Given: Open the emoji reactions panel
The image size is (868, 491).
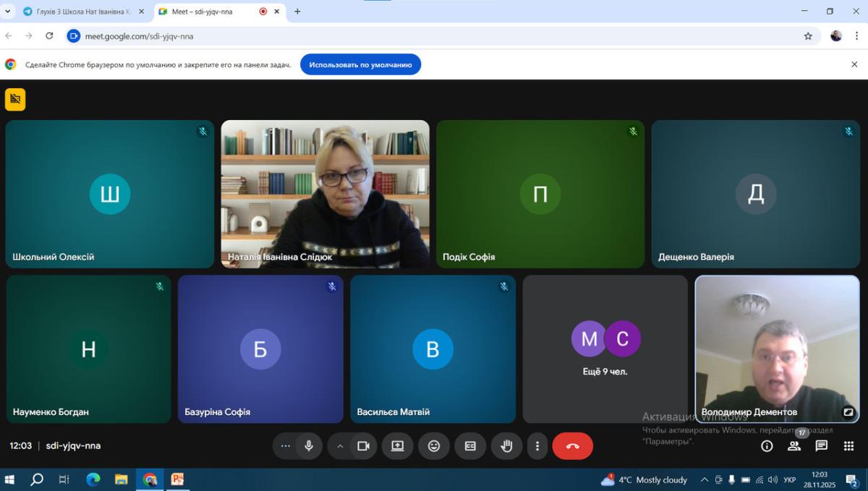Looking at the screenshot, I should tap(434, 446).
